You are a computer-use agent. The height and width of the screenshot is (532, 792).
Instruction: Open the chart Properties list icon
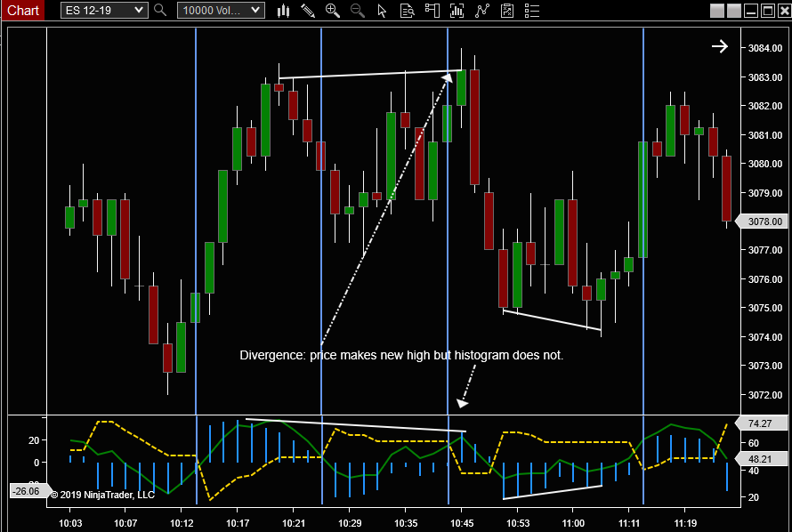click(x=530, y=11)
